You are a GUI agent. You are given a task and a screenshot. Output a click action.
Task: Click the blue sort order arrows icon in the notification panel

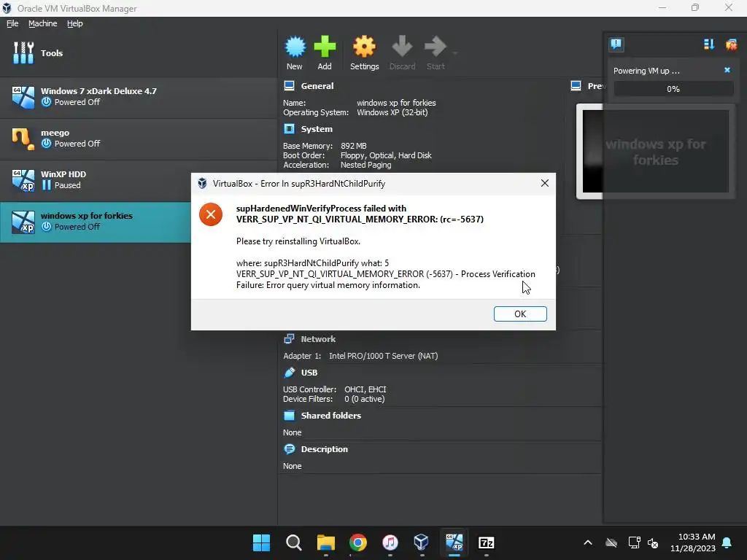(709, 44)
